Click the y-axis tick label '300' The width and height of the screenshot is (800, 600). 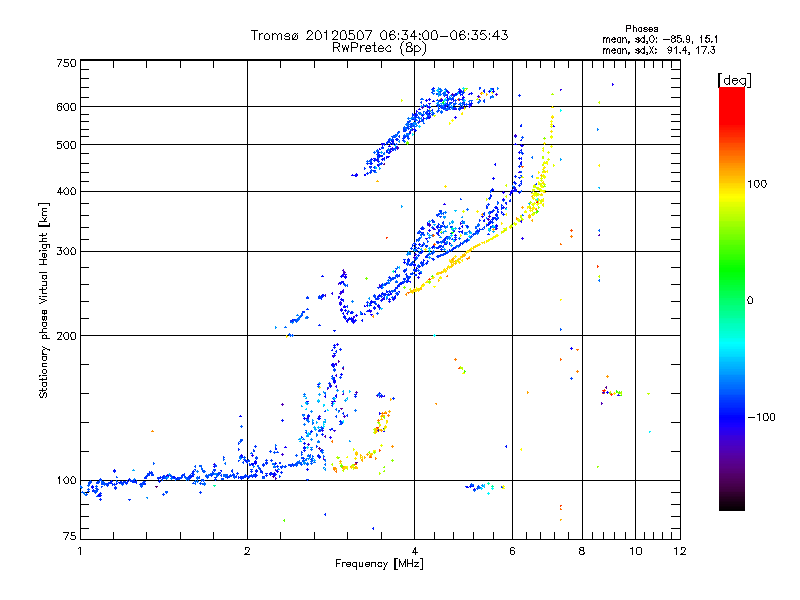coord(67,251)
